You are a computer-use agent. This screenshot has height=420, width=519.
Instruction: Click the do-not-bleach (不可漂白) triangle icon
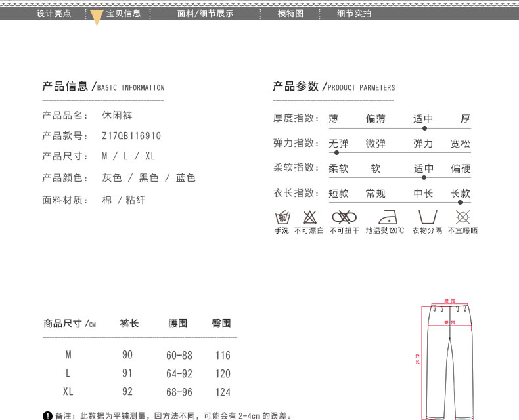pos(309,217)
